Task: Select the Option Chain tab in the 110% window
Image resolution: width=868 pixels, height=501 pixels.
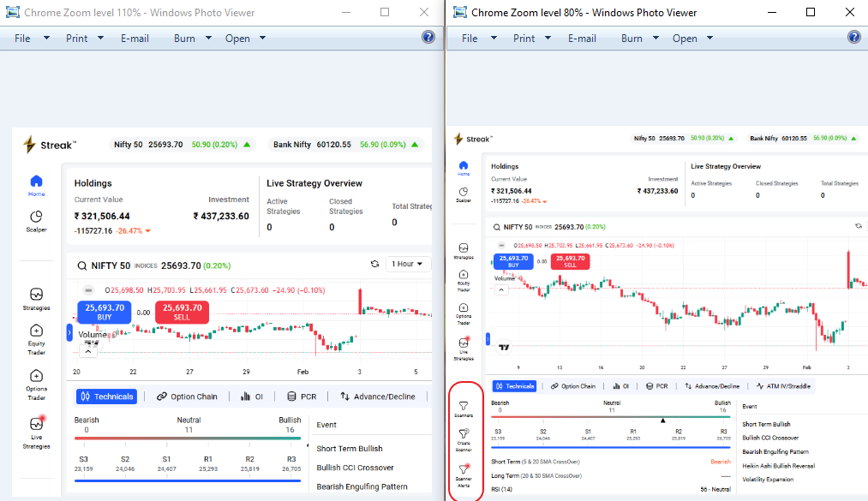Action: click(187, 397)
